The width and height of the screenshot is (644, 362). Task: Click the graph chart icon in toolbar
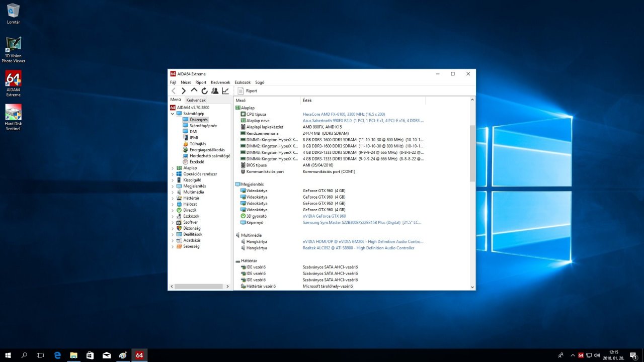click(225, 91)
